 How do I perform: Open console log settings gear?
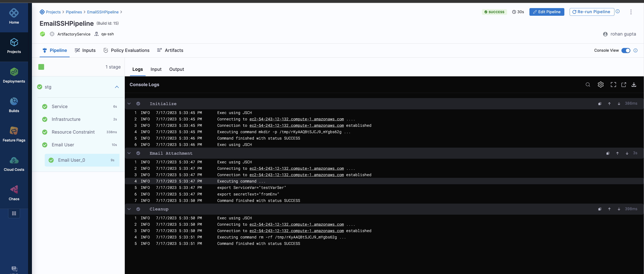point(601,85)
